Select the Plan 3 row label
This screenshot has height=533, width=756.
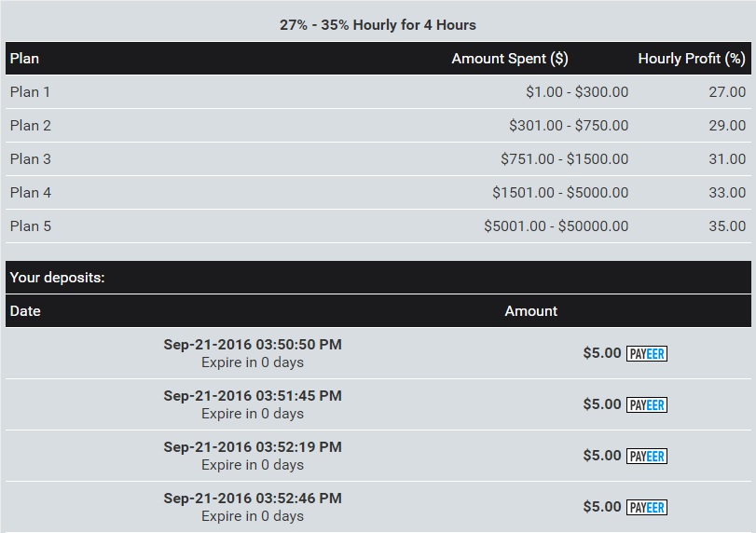pyautogui.click(x=31, y=159)
